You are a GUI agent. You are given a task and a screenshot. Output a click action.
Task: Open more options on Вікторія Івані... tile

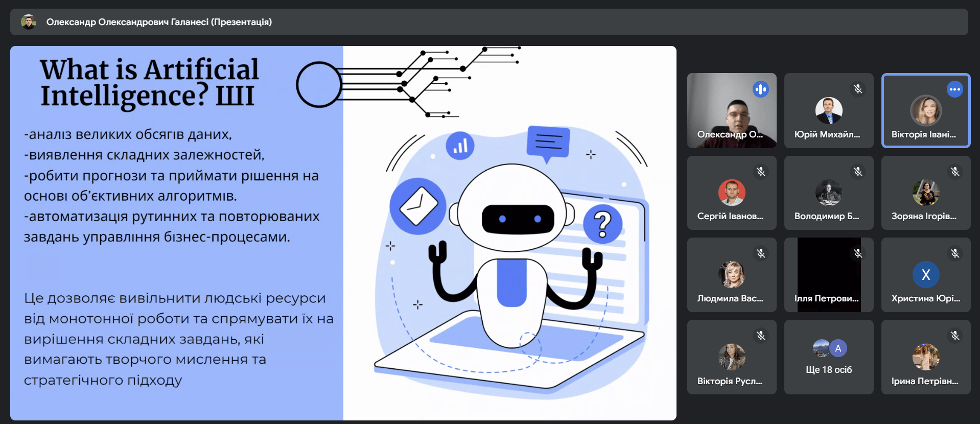click(x=954, y=89)
